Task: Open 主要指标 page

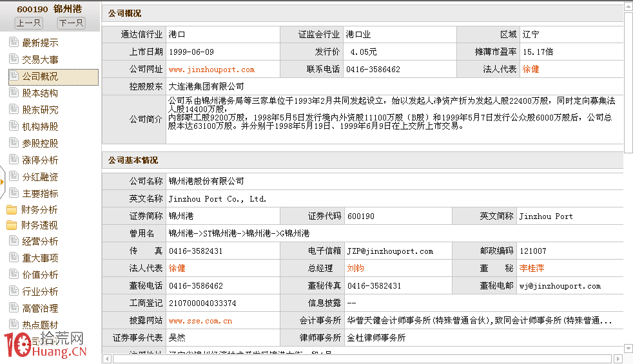Action: pos(40,194)
